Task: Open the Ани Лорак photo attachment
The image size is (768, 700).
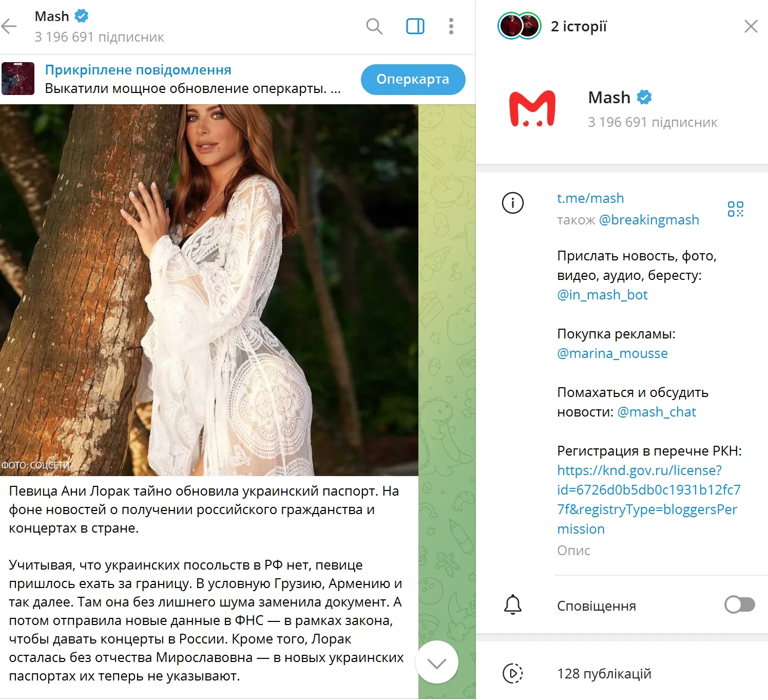Action: (x=209, y=288)
